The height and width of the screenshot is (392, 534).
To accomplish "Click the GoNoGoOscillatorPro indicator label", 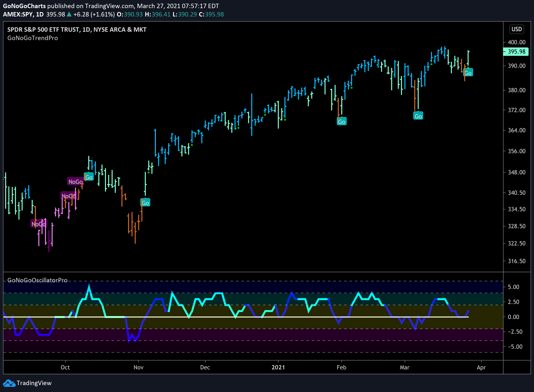I will (37, 280).
